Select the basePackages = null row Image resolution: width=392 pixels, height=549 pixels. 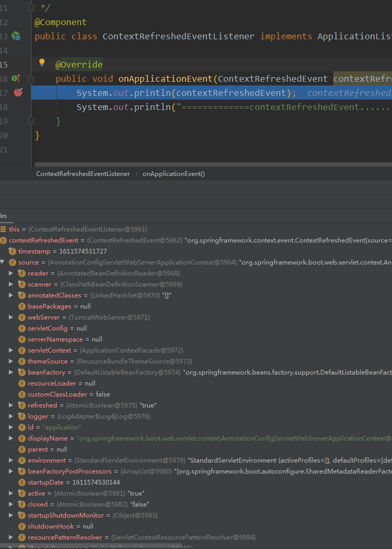tap(196, 306)
